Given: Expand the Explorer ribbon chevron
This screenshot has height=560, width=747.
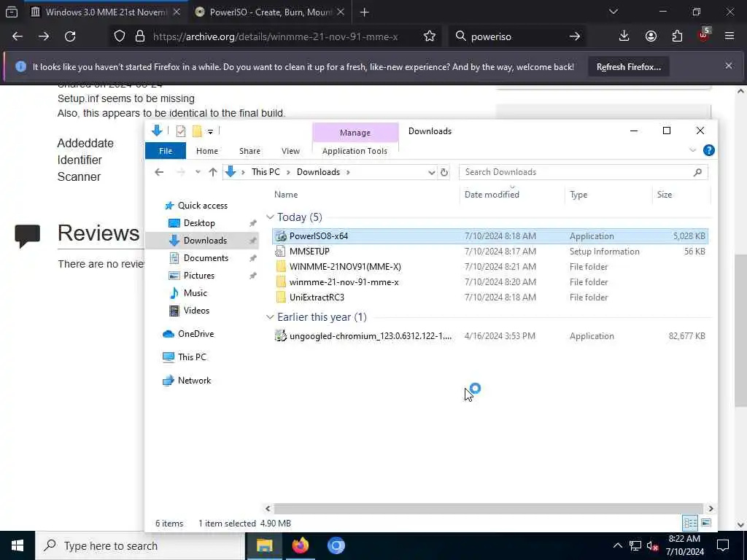Looking at the screenshot, I should pos(692,150).
